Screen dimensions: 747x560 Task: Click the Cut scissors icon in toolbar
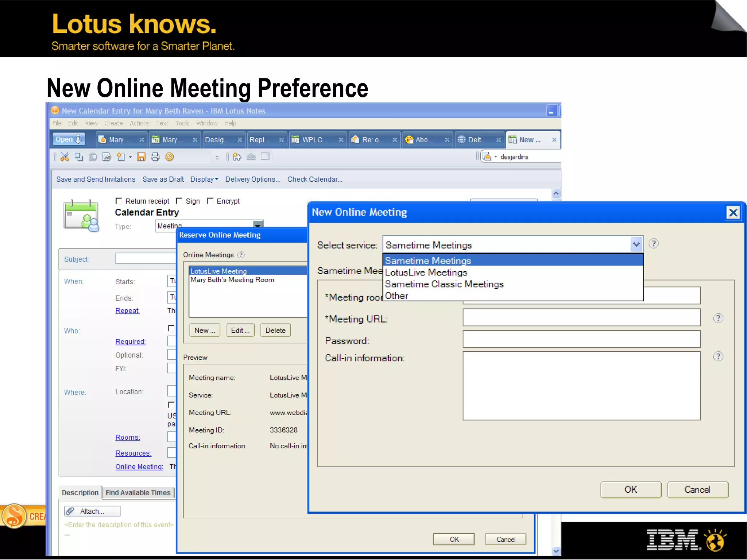(65, 157)
